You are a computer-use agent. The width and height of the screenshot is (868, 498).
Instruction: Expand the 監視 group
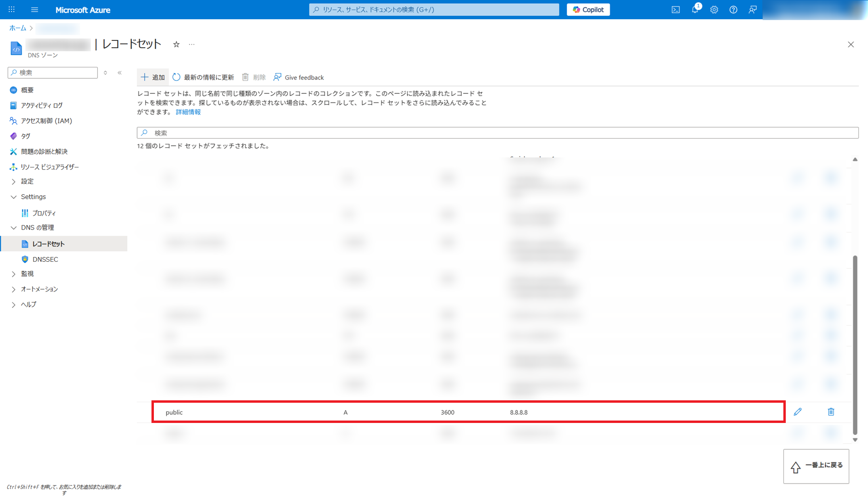[x=27, y=274]
